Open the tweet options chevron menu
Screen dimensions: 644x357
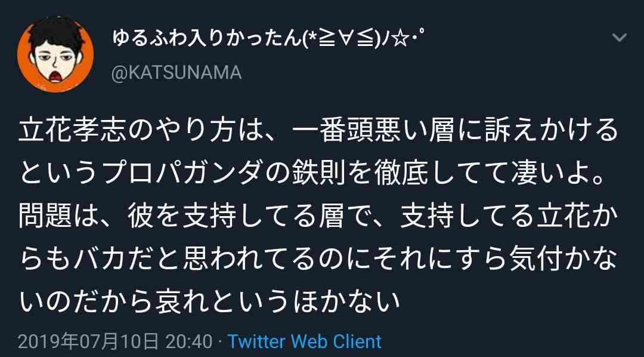(x=619, y=38)
